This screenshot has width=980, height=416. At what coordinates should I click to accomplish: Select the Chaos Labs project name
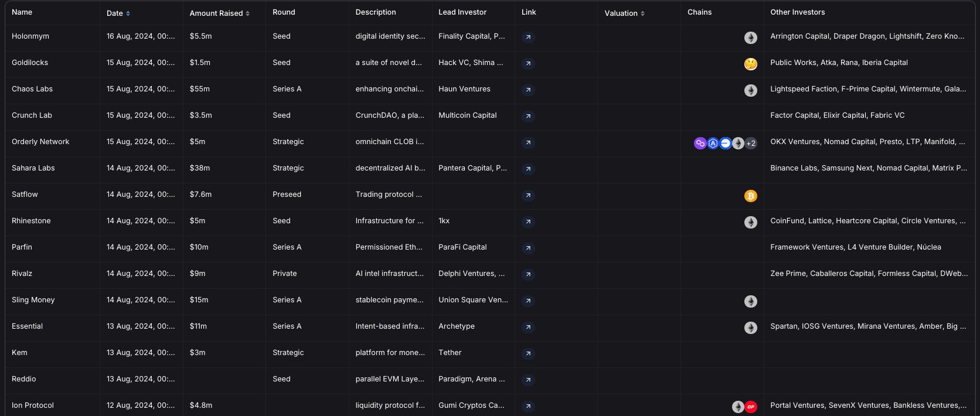[32, 89]
